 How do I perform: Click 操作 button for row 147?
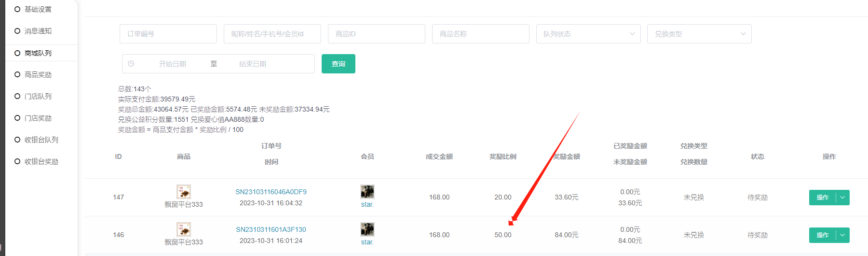tap(822, 198)
